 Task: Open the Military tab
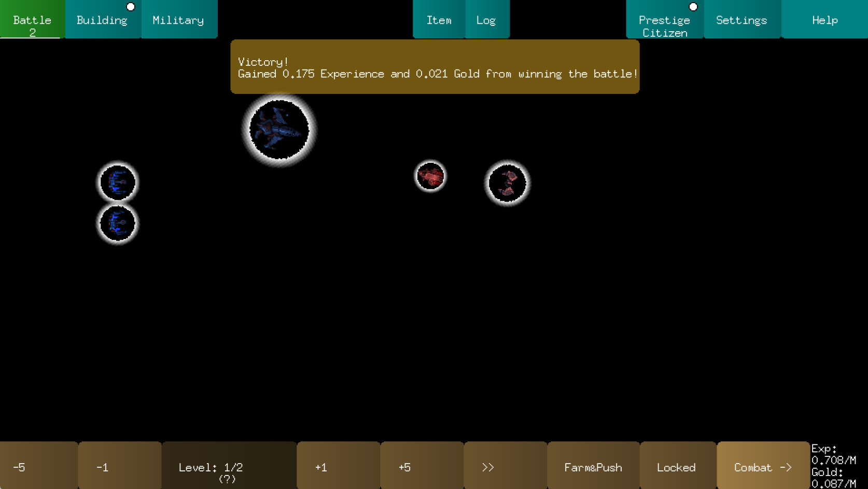(178, 19)
